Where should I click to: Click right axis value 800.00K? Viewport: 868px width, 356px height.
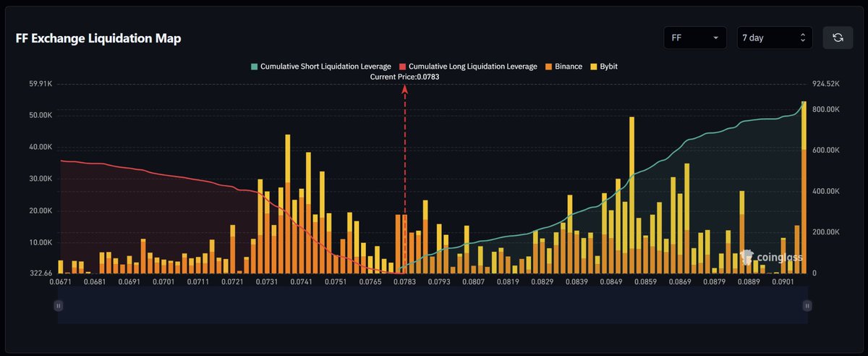click(826, 109)
